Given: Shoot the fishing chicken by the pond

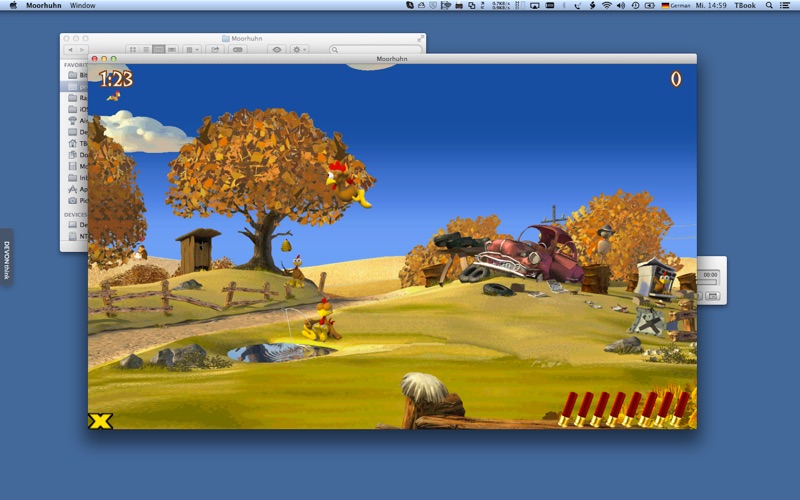Looking at the screenshot, I should (x=321, y=321).
